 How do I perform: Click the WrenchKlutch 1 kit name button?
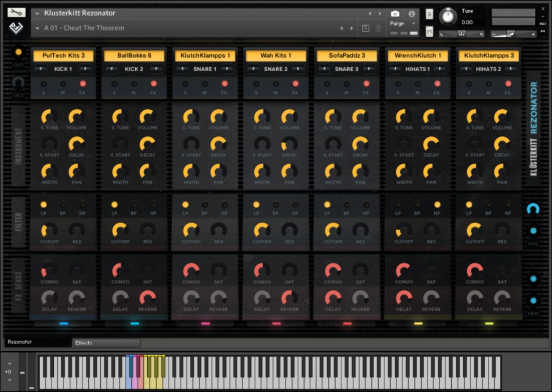click(417, 55)
